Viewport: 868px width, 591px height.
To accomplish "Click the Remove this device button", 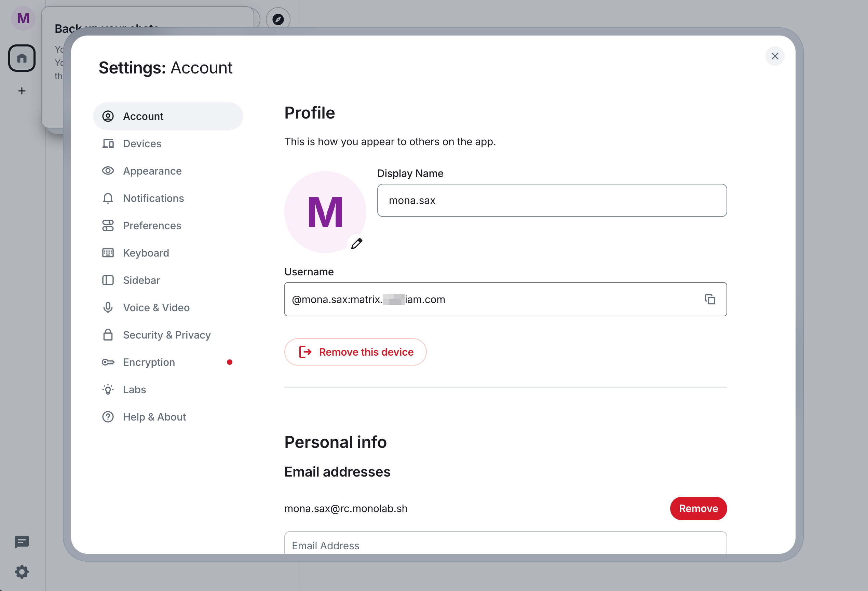I will click(x=355, y=352).
